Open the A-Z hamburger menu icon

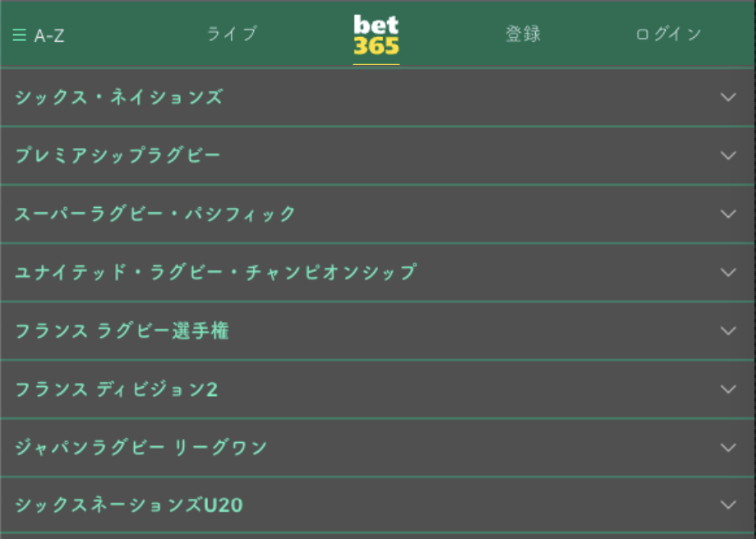[x=19, y=35]
